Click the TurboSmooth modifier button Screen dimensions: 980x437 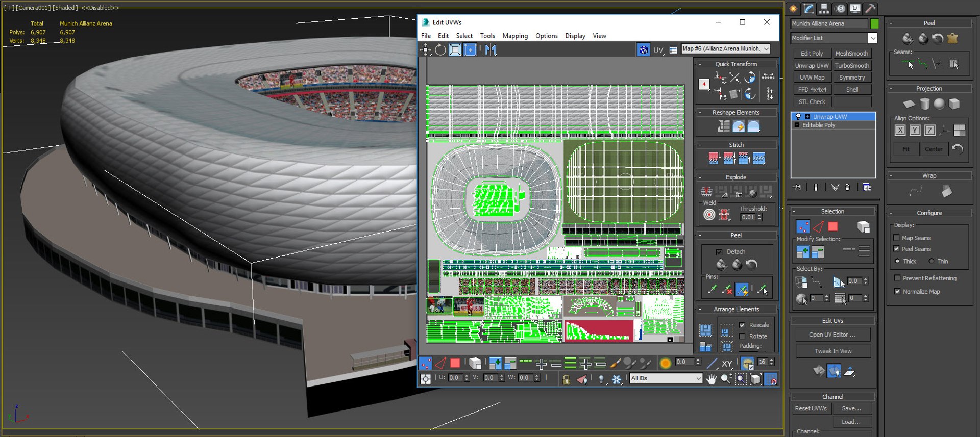tap(852, 65)
